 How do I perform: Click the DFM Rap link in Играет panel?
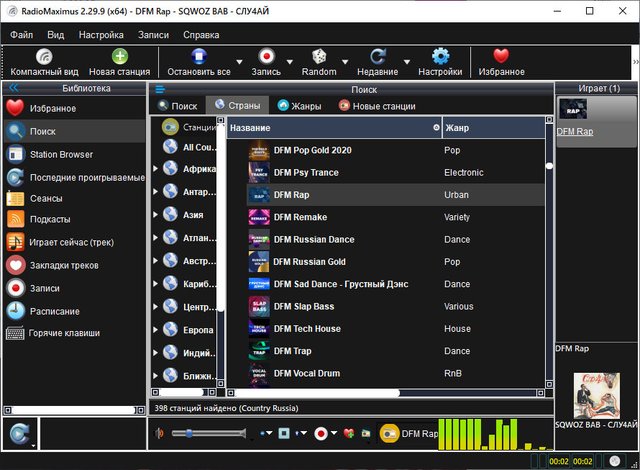(574, 131)
